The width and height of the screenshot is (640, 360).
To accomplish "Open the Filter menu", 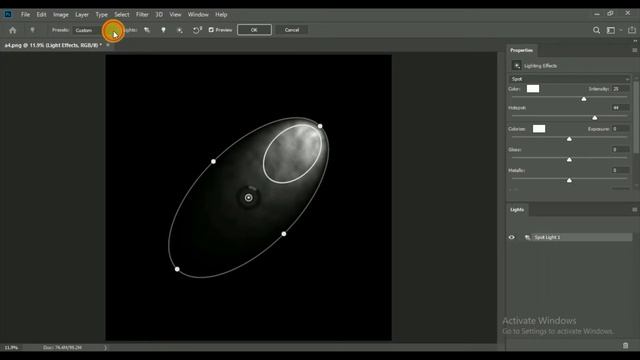I will tap(142, 14).
